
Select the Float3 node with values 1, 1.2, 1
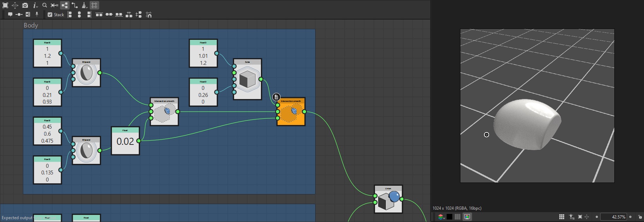[x=47, y=53]
